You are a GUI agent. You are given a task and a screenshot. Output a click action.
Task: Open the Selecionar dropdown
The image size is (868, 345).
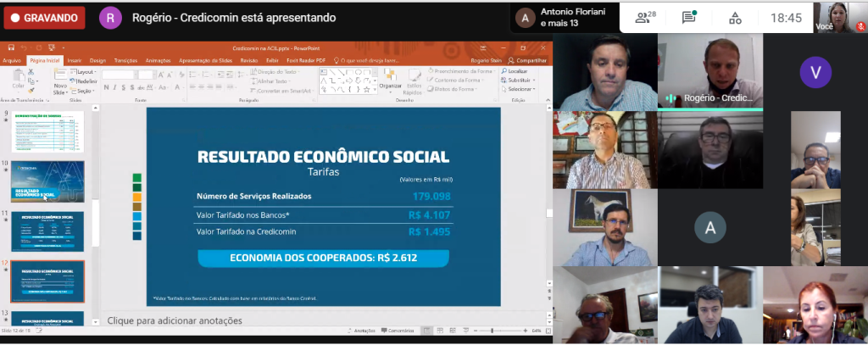(x=519, y=89)
